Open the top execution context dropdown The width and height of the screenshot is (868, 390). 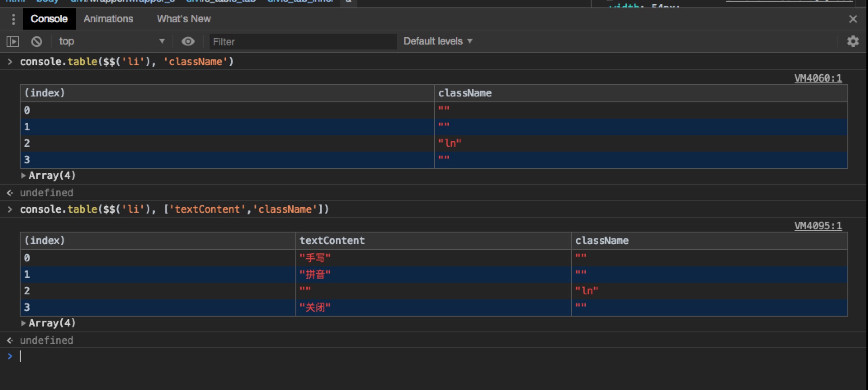(x=111, y=41)
